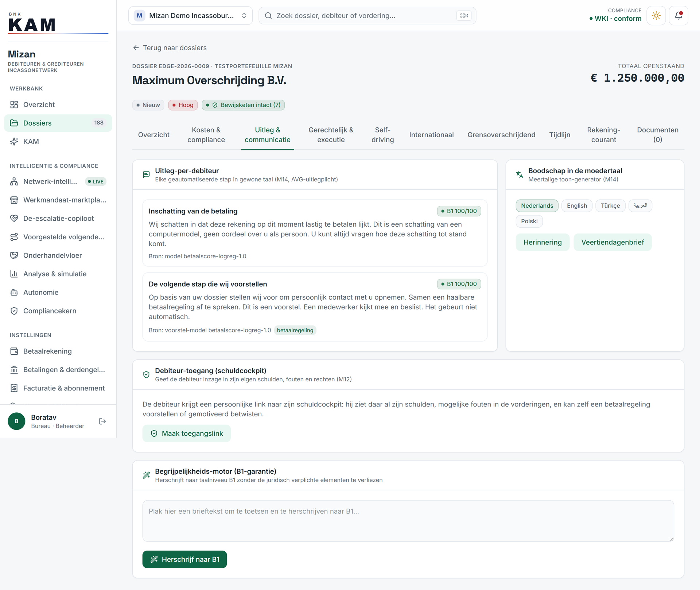Generate the Veertiendagenbrief message
700x590 pixels.
click(x=612, y=242)
